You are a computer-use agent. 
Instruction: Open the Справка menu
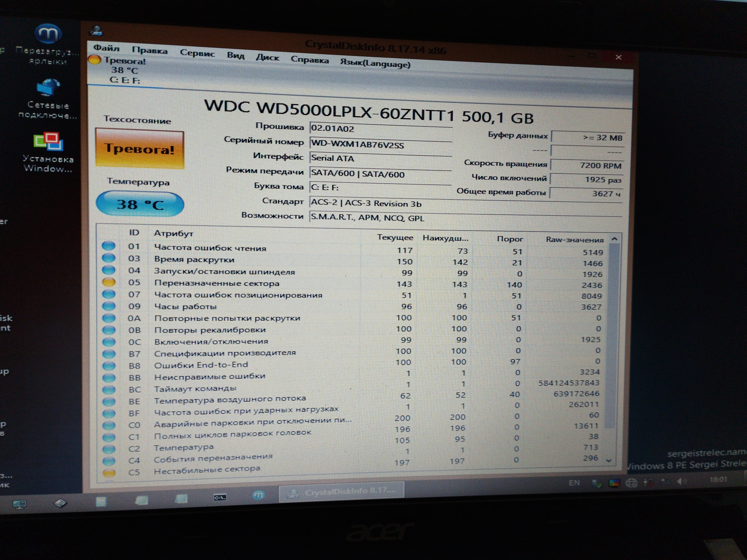coord(310,60)
